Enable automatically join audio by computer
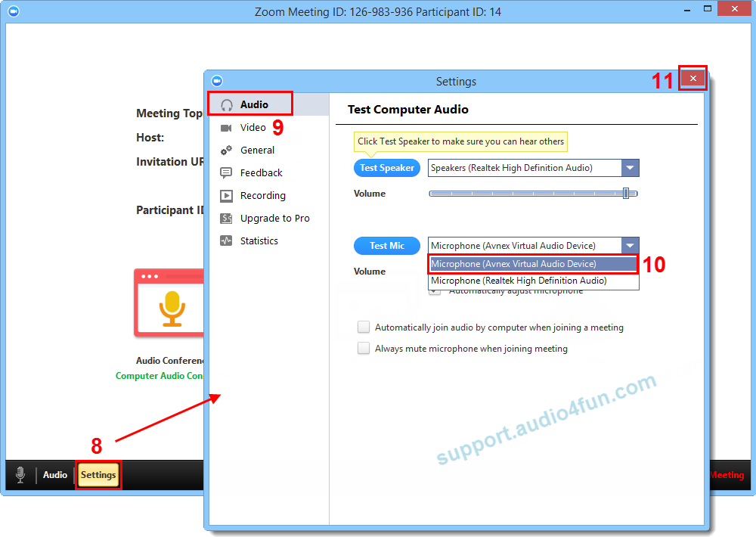The height and width of the screenshot is (537, 756). [364, 327]
